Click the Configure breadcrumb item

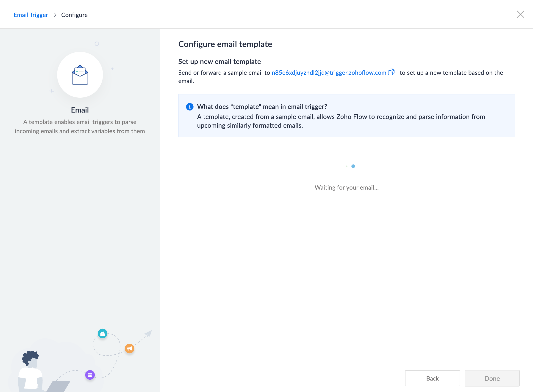[x=74, y=15]
